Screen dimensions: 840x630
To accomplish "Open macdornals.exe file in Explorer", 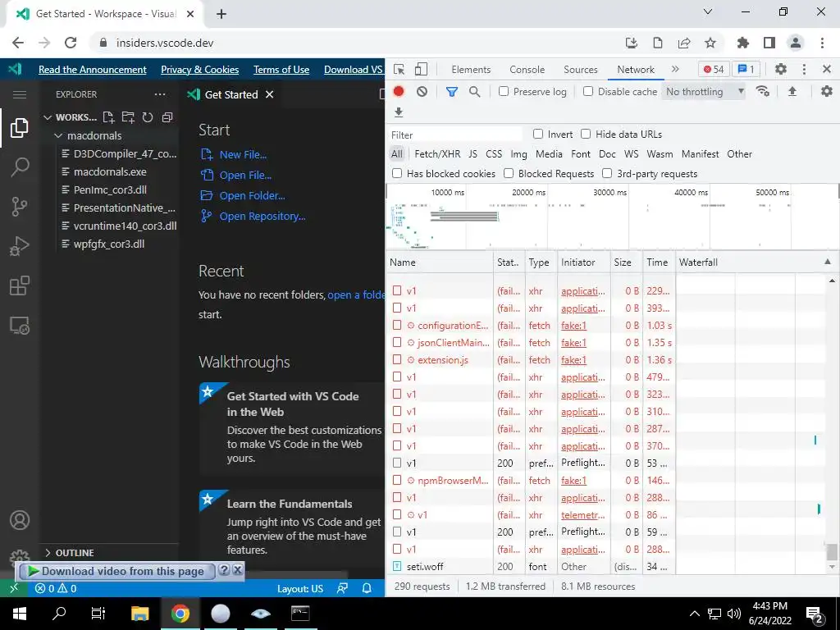I will [110, 171].
